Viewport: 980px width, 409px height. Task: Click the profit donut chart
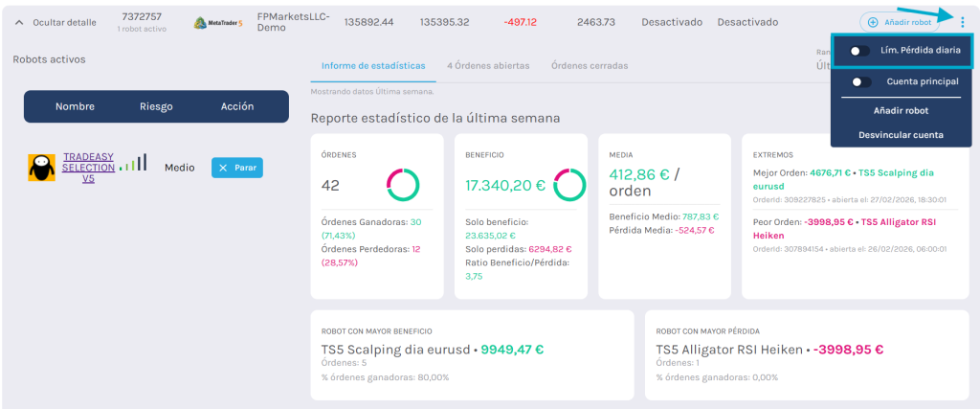pos(569,185)
